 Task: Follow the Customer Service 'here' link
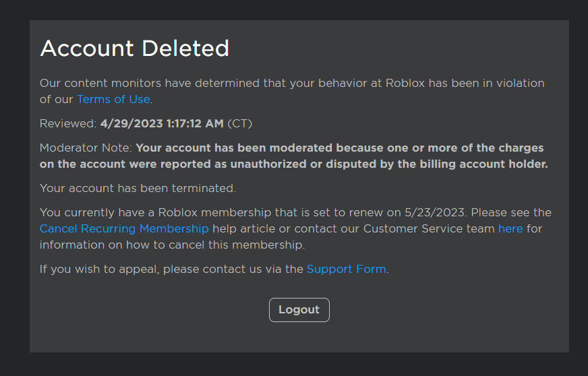point(510,228)
